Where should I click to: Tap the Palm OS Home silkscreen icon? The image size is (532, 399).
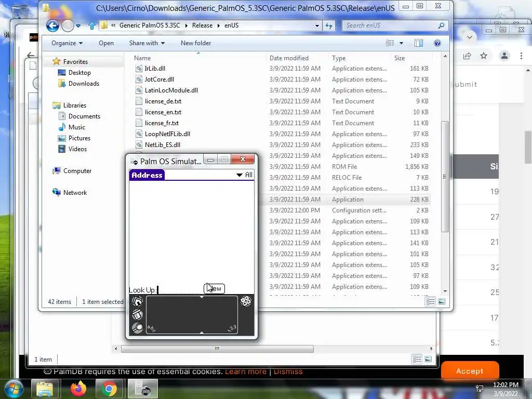[x=137, y=301]
